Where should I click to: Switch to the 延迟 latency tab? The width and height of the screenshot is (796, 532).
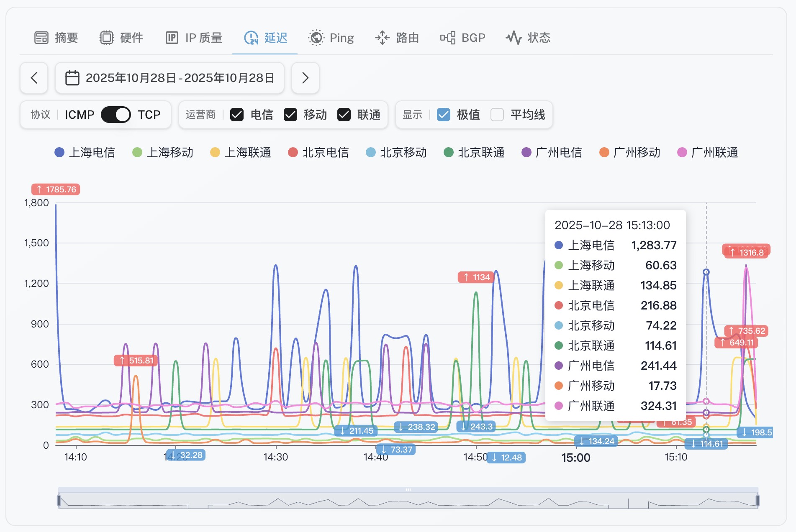pyautogui.click(x=265, y=38)
